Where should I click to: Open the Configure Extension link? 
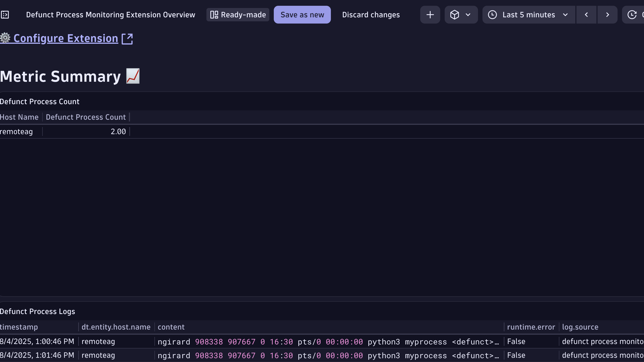point(66,38)
